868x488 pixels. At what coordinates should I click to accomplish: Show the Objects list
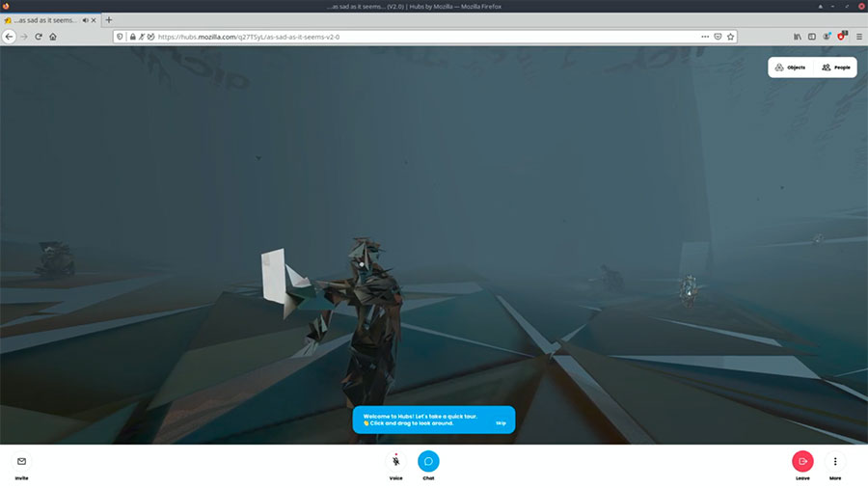tap(790, 68)
